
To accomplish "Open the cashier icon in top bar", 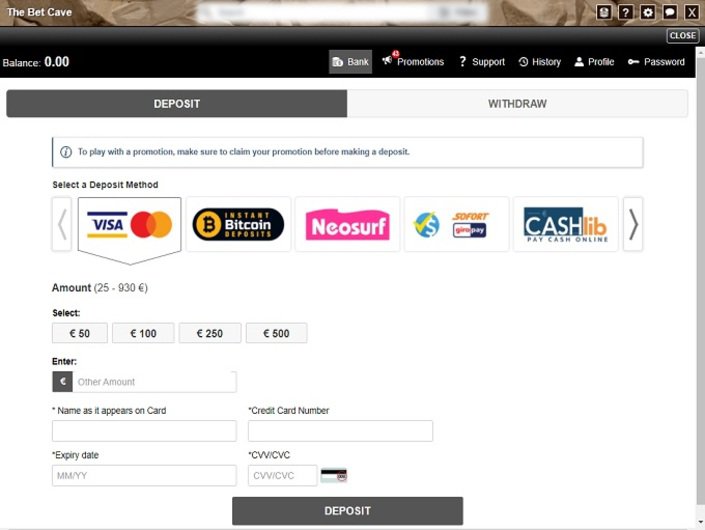I will pos(603,12).
